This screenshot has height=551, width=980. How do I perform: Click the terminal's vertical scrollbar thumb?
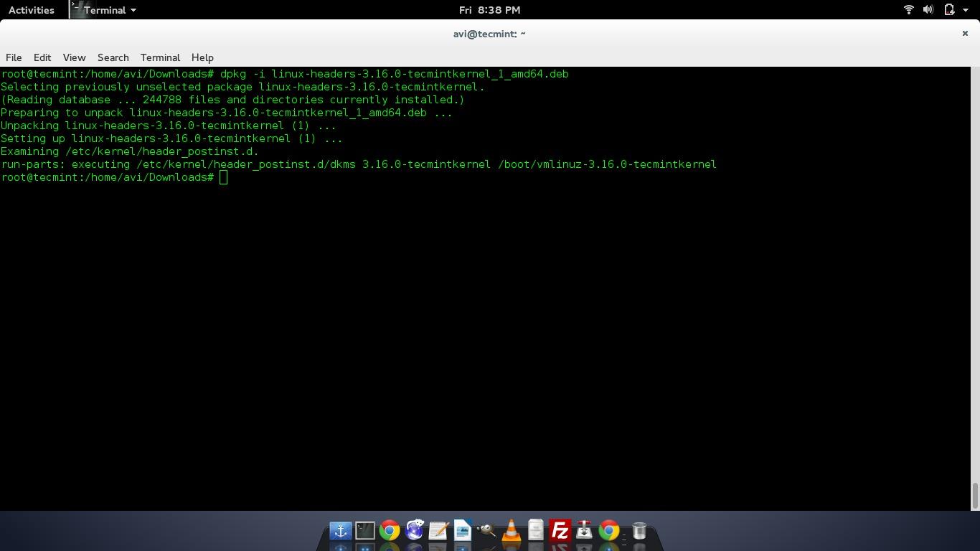pos(975,496)
